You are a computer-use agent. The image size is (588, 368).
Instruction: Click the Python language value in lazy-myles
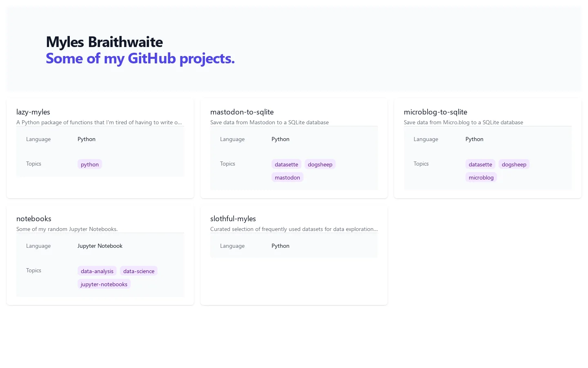pyautogui.click(x=87, y=139)
